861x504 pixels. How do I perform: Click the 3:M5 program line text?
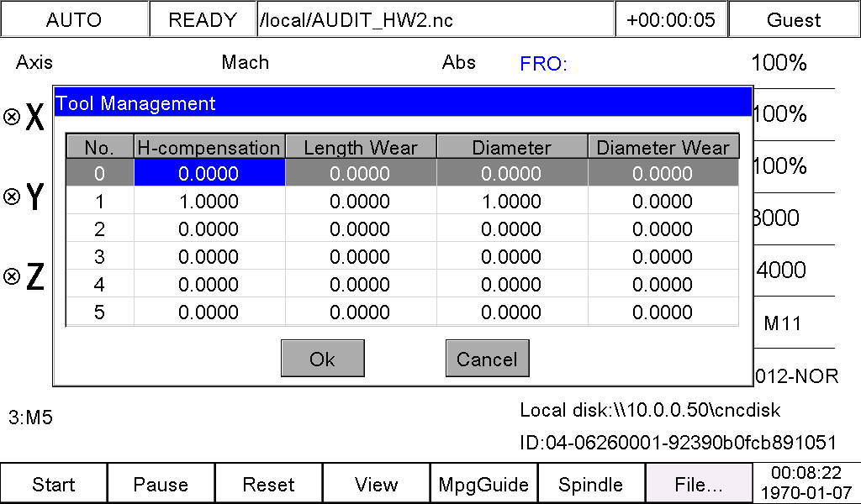point(31,417)
